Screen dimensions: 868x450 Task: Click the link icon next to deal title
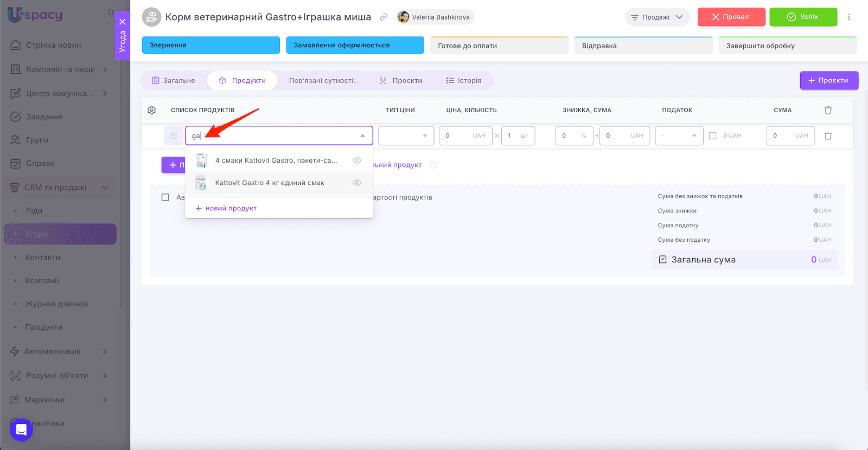[x=384, y=17]
